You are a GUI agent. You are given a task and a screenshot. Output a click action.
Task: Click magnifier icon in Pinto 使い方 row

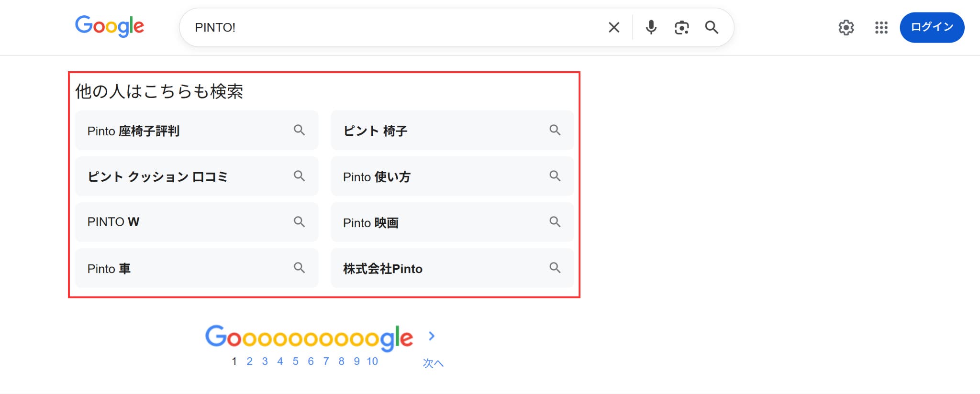555,175
